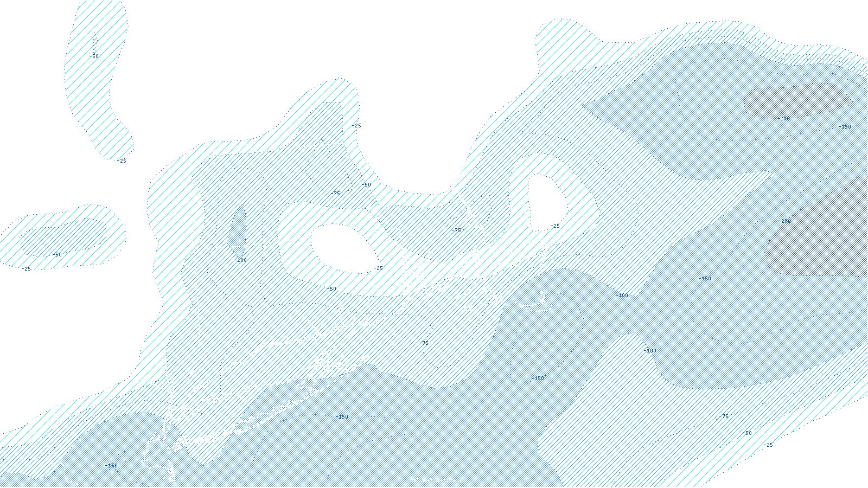
Task: Click the -25 label under the teardrop-shaped unhatched hole
Action: (554, 226)
